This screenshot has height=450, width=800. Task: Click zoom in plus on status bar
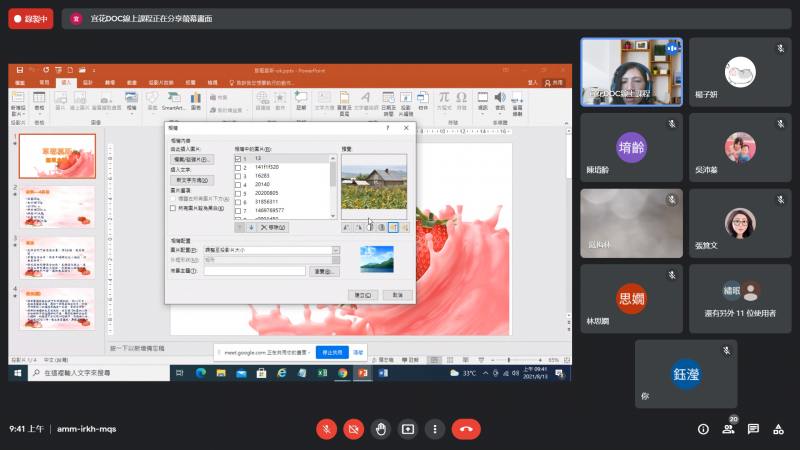[x=540, y=360]
